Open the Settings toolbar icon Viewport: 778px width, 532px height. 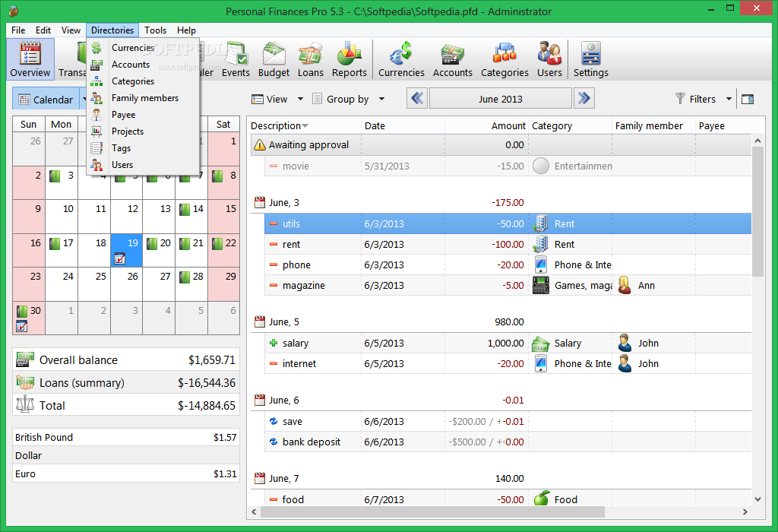(x=590, y=59)
